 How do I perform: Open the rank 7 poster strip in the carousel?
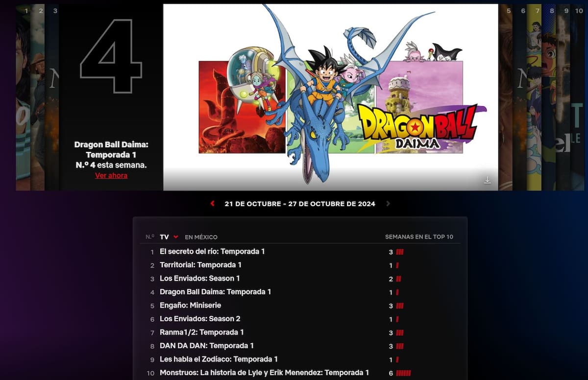pos(534,97)
